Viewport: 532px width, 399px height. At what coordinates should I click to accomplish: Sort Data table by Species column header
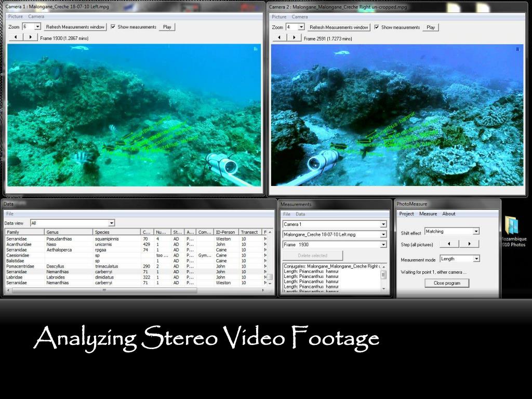click(117, 232)
